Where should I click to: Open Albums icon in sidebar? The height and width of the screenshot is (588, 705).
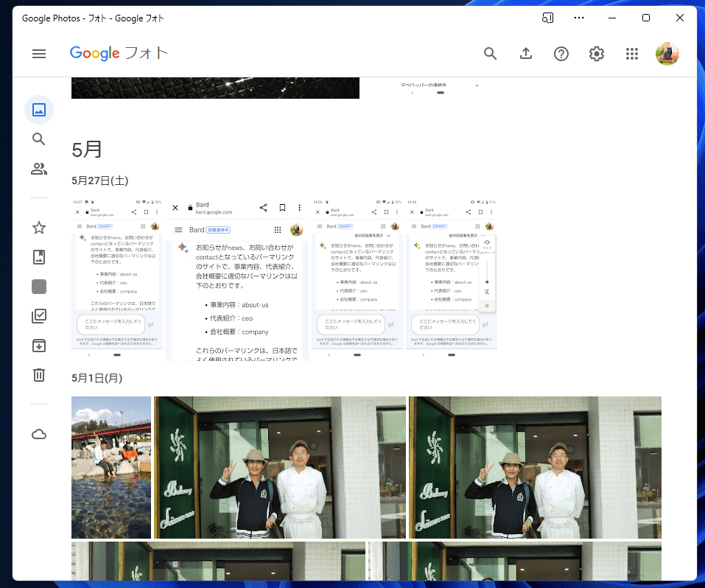[x=39, y=257]
